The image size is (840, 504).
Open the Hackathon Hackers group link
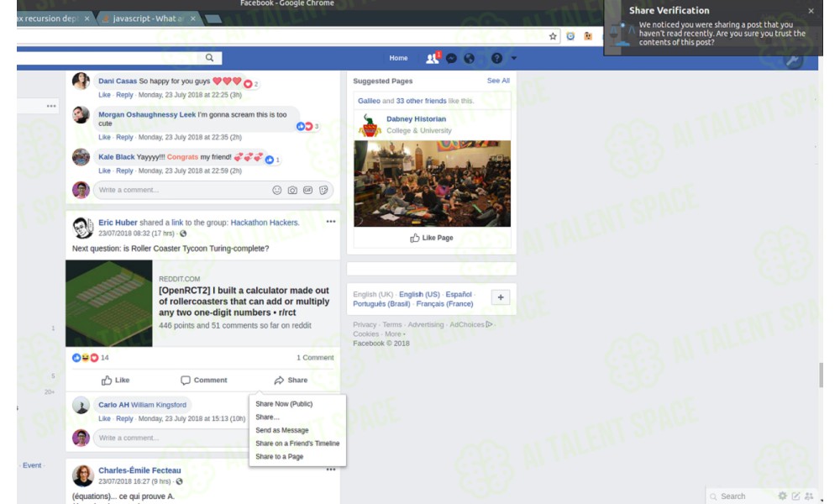pyautogui.click(x=265, y=223)
